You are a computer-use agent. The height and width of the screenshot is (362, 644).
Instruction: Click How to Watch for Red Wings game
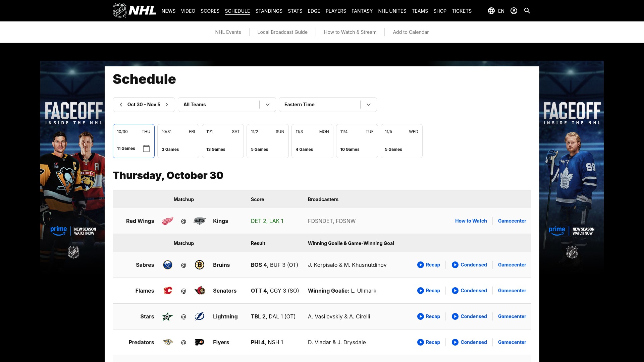coord(471,221)
